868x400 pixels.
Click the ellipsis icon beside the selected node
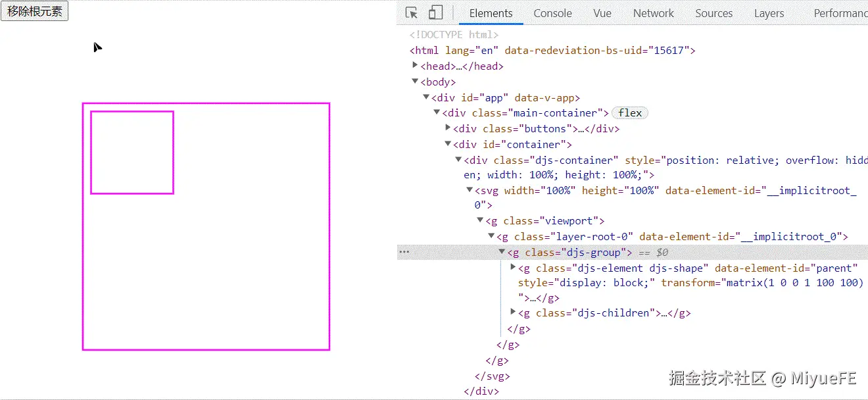point(404,251)
